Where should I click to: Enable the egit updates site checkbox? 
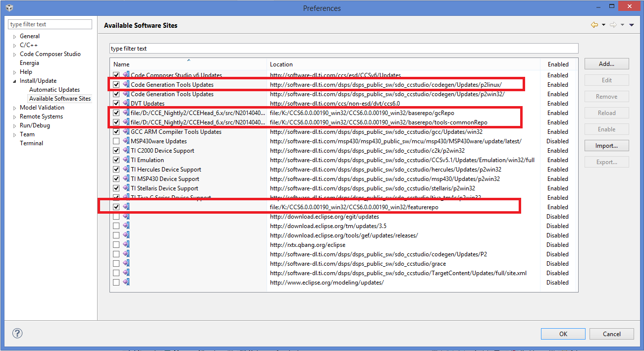pyautogui.click(x=116, y=216)
